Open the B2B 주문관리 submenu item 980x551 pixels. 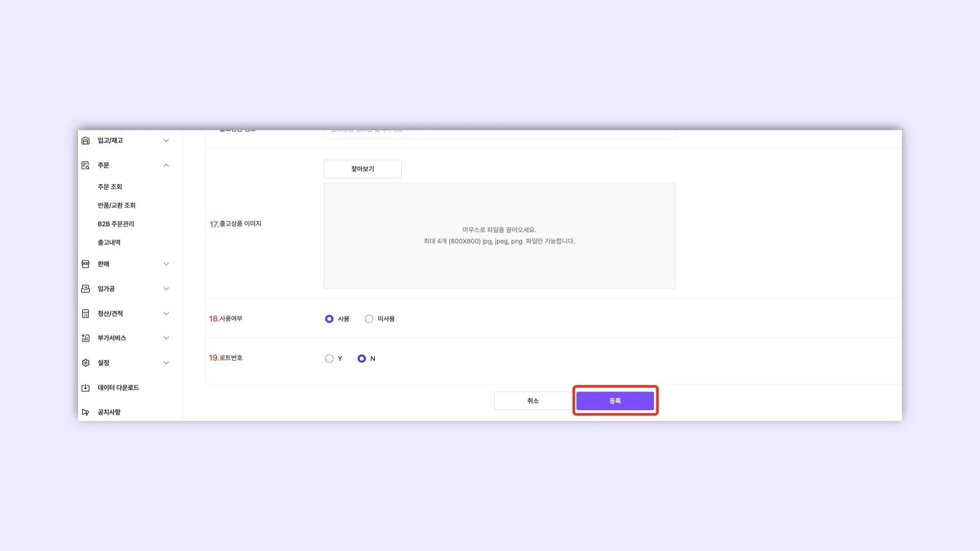click(116, 224)
